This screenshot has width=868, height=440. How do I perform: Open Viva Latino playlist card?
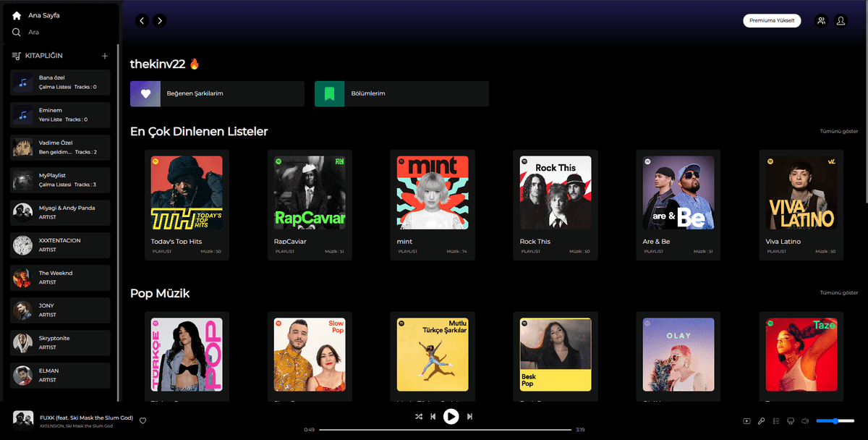(801, 205)
